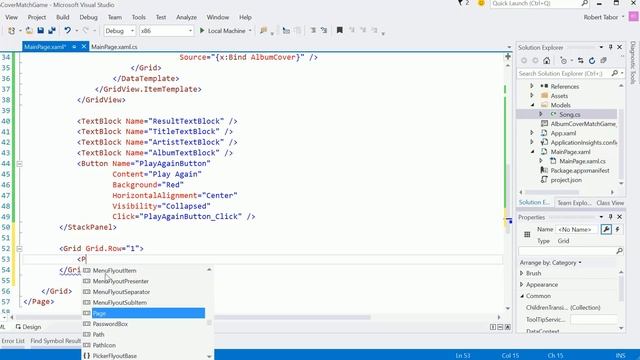640x360 pixels.
Task: Click the notifications flag icon
Action: point(461,3)
